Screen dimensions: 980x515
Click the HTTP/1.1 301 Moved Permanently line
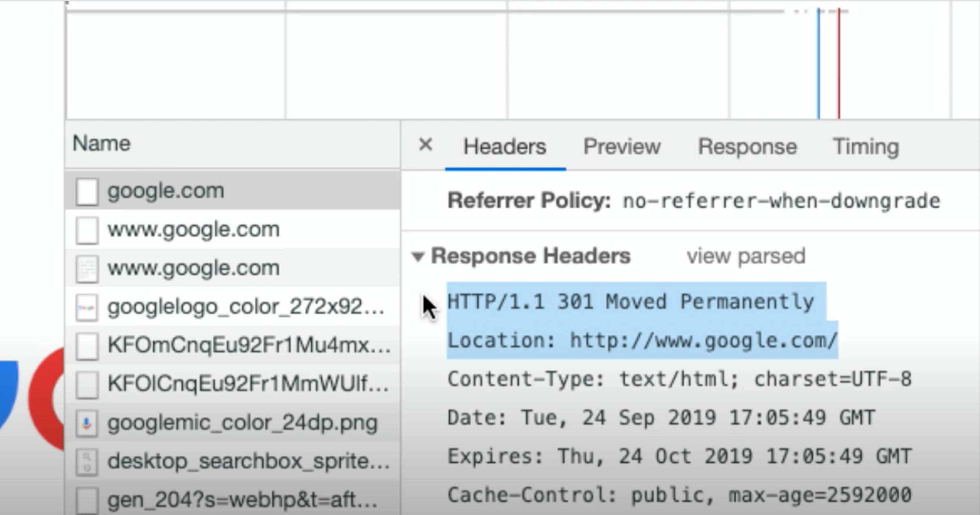(631, 302)
